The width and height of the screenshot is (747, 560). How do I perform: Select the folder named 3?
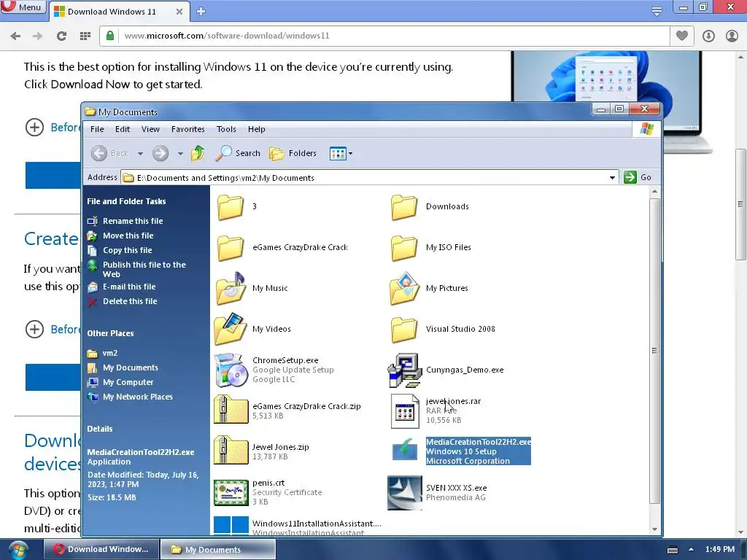[231, 206]
